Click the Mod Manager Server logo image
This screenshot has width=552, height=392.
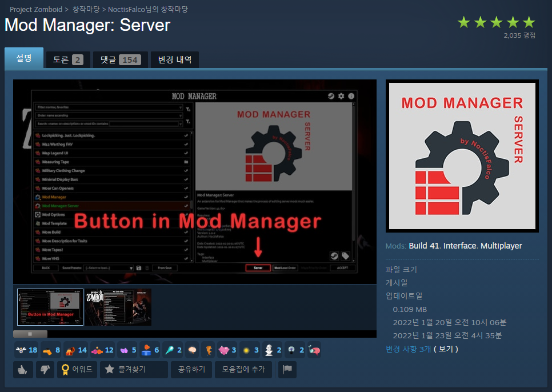pyautogui.click(x=462, y=156)
